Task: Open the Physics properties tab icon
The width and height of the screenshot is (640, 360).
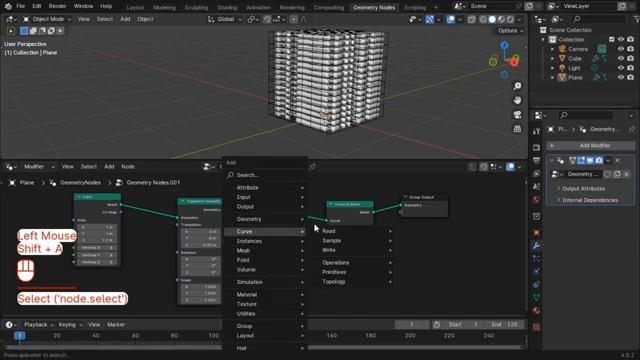Action: (536, 271)
